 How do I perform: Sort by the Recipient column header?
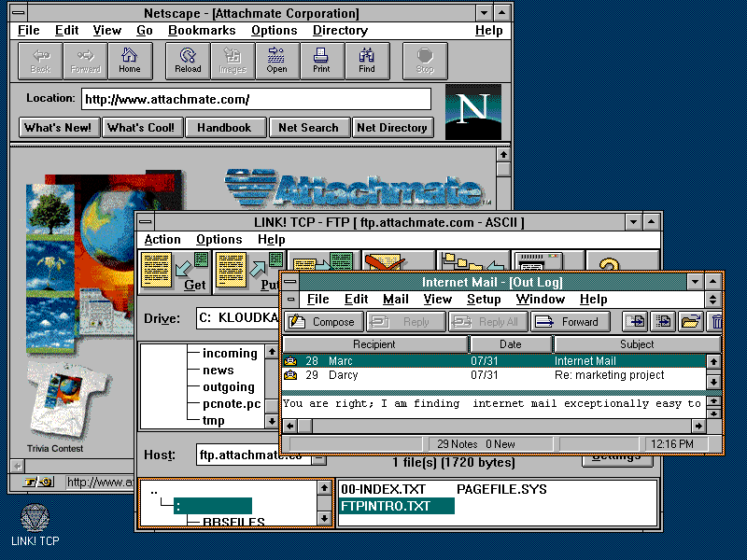[375, 343]
